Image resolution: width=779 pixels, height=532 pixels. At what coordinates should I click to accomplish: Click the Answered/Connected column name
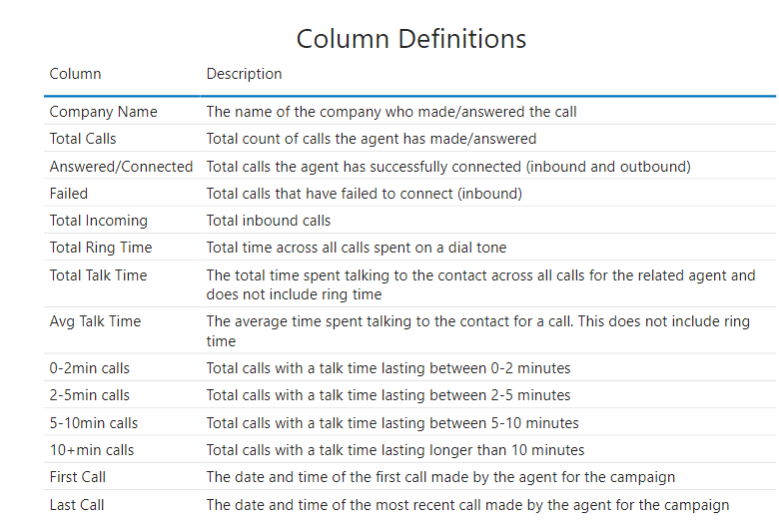[x=121, y=167]
